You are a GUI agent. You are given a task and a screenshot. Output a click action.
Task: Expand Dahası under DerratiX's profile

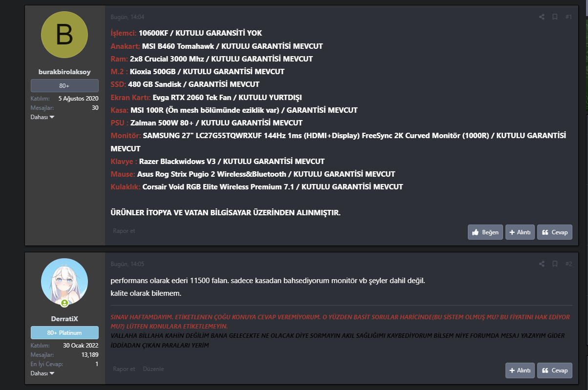(x=42, y=373)
